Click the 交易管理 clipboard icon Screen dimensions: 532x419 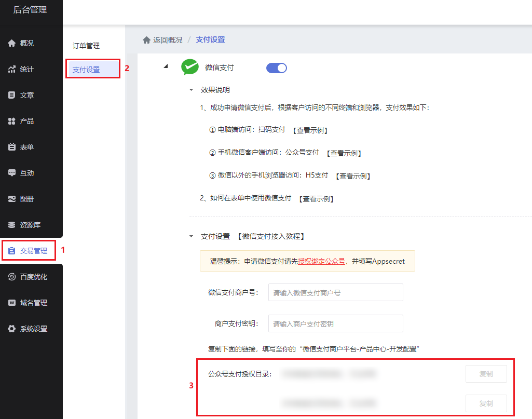[12, 251]
